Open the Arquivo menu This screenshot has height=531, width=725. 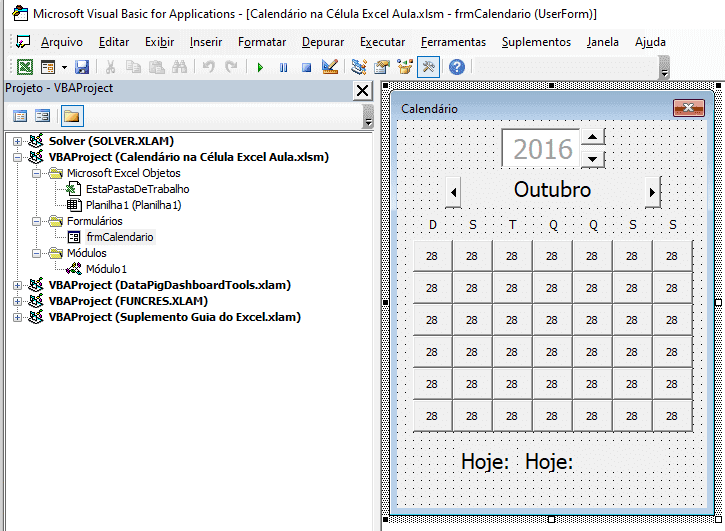(61, 42)
